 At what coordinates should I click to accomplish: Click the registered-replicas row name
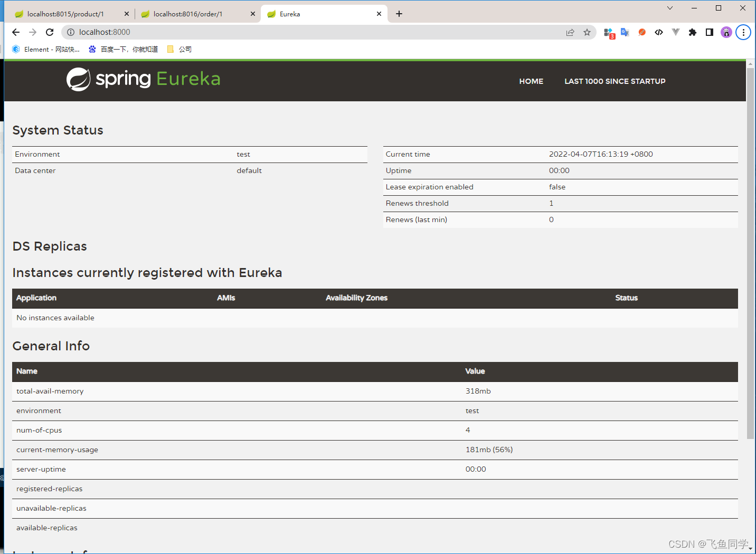(50, 489)
